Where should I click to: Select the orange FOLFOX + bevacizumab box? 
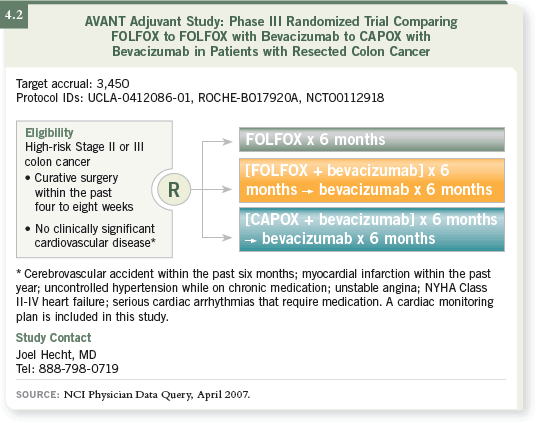coord(372,180)
